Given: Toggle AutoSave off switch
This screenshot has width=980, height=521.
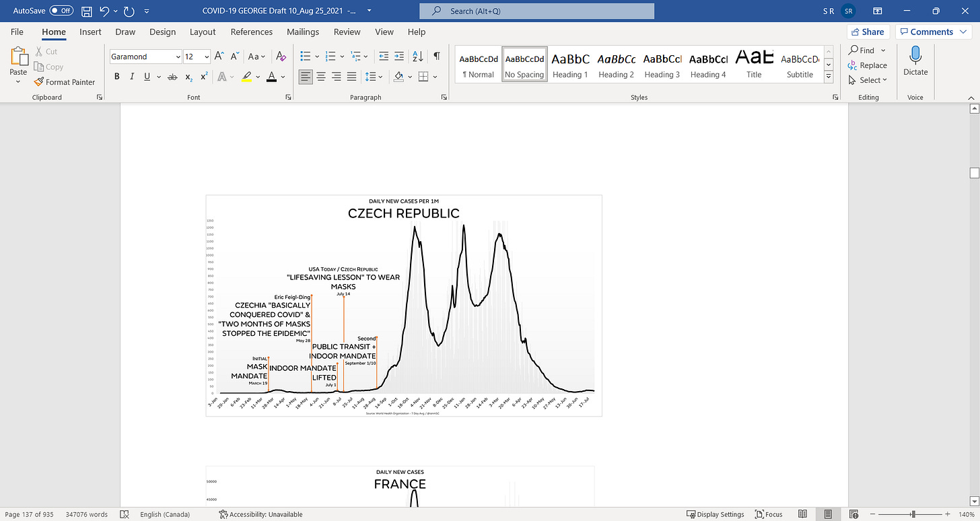Looking at the screenshot, I should (x=62, y=11).
